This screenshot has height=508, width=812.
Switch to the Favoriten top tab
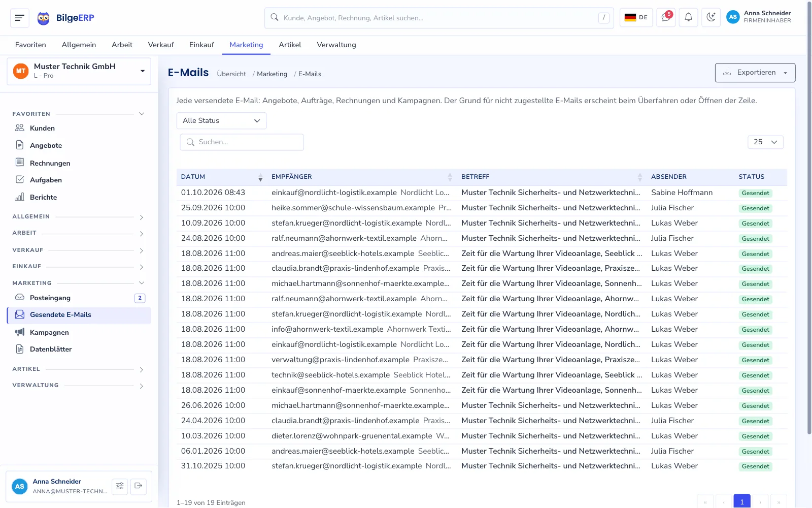tap(30, 45)
